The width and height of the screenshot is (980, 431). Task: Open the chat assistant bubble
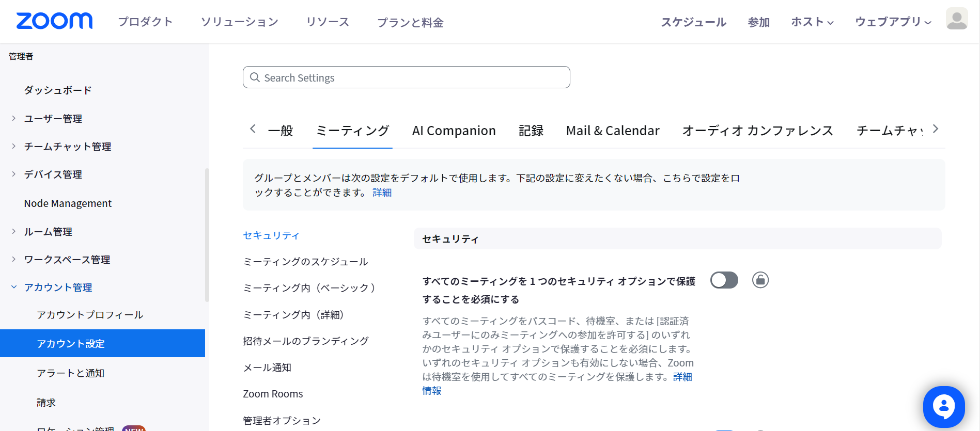point(943,407)
